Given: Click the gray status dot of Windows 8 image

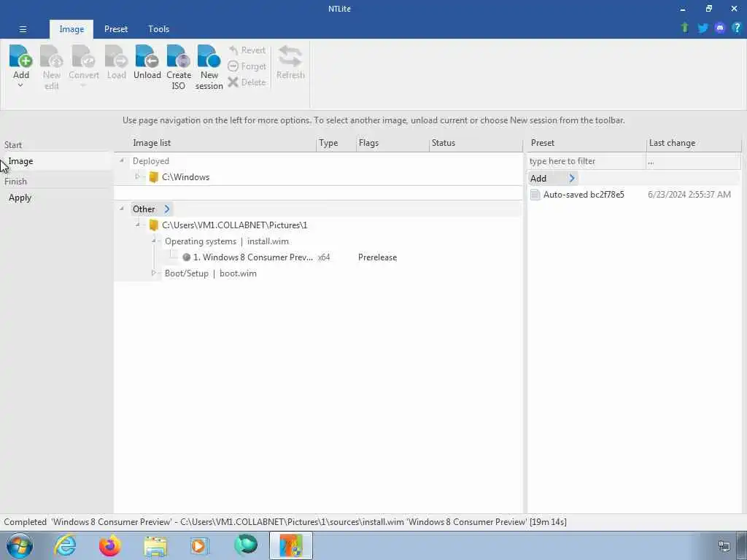Looking at the screenshot, I should tap(186, 257).
